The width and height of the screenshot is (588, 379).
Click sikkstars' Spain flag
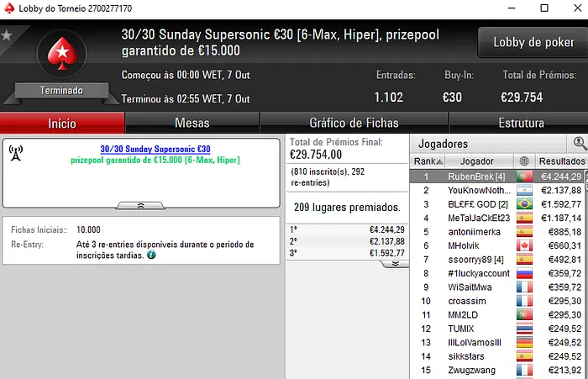pyautogui.click(x=524, y=356)
